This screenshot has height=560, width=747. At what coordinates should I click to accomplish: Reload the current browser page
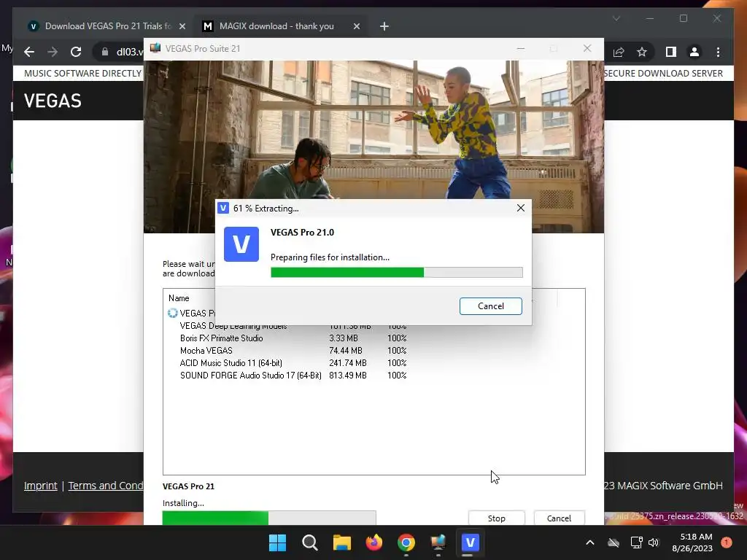click(x=76, y=52)
